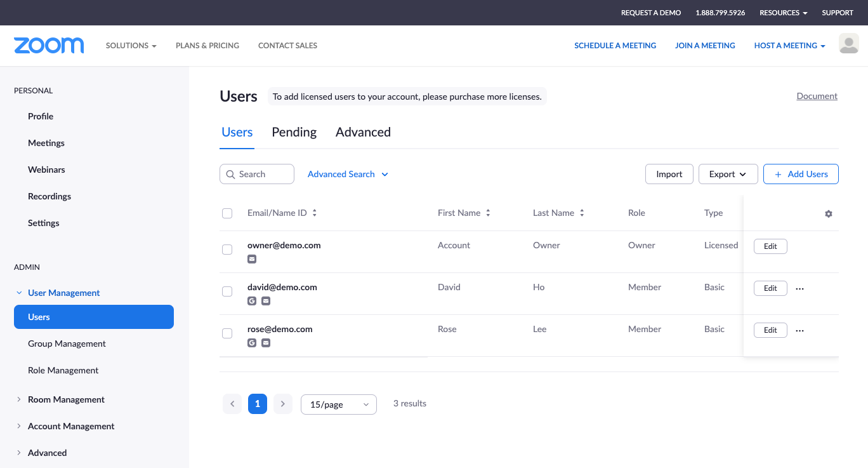
Task: Switch to the Pending tab
Action: pyautogui.click(x=294, y=132)
